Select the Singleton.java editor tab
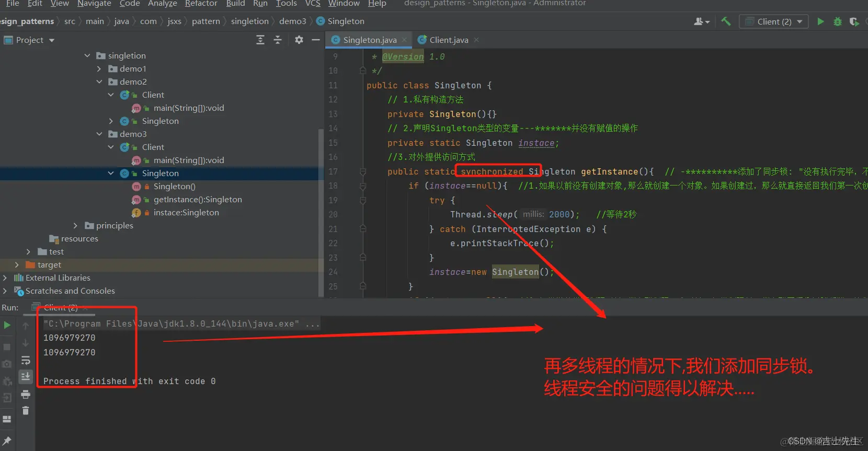Screen dimensions: 868x451 369,40
